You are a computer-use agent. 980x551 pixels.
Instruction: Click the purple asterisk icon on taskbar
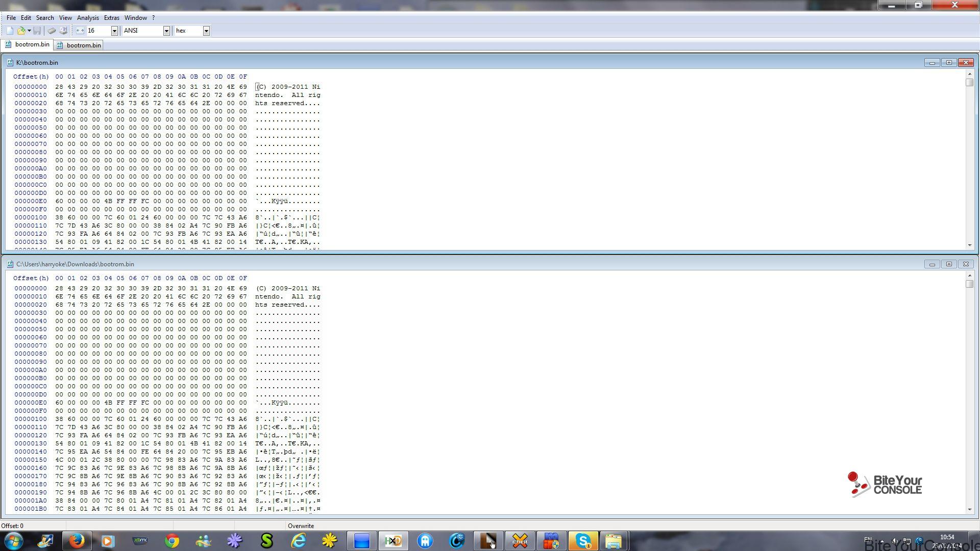[x=235, y=541]
